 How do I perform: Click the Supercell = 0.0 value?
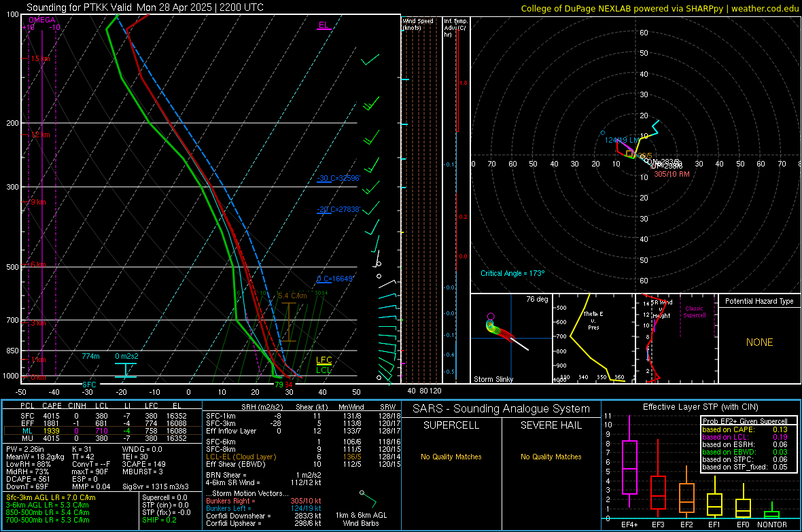point(164,497)
